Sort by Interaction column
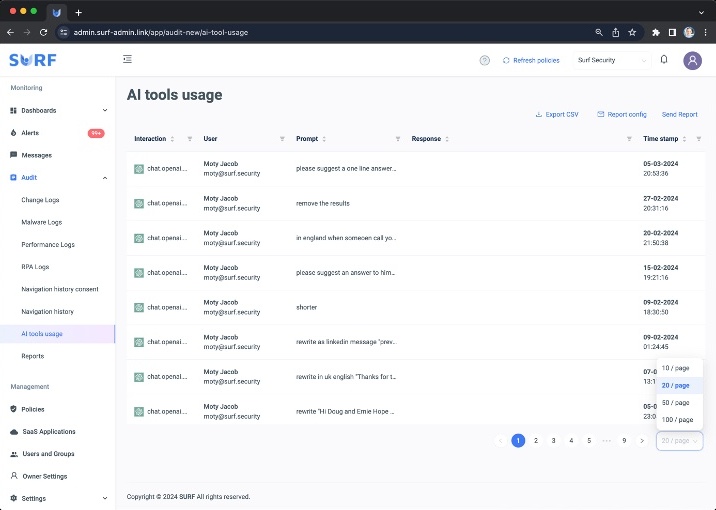716x510 pixels. (x=172, y=139)
